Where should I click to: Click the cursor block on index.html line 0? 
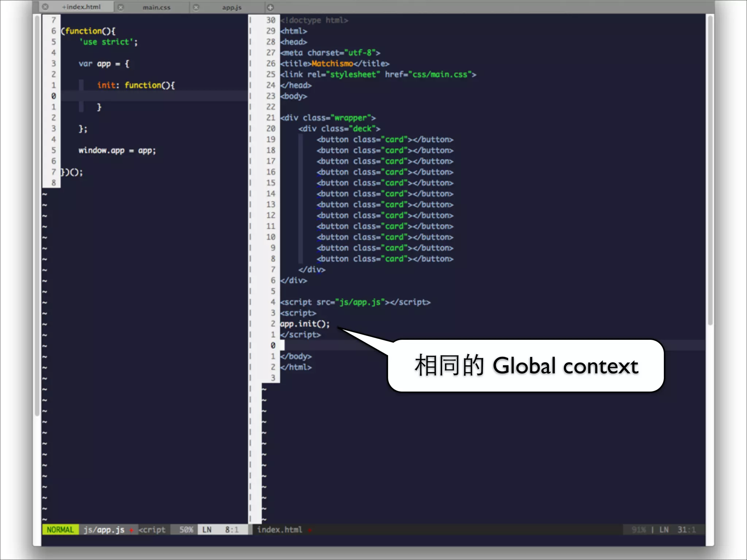(x=282, y=345)
